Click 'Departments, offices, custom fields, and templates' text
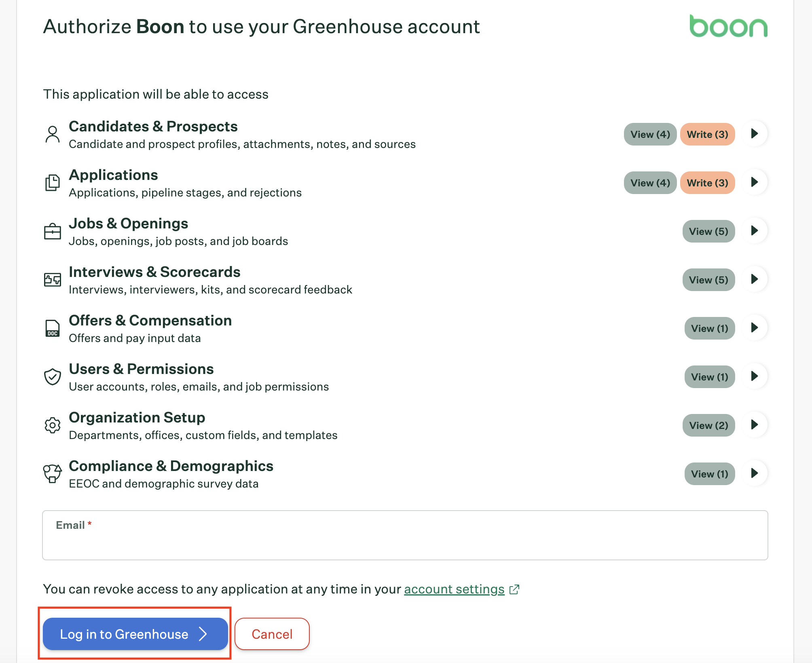The width and height of the screenshot is (812, 663). (x=203, y=435)
